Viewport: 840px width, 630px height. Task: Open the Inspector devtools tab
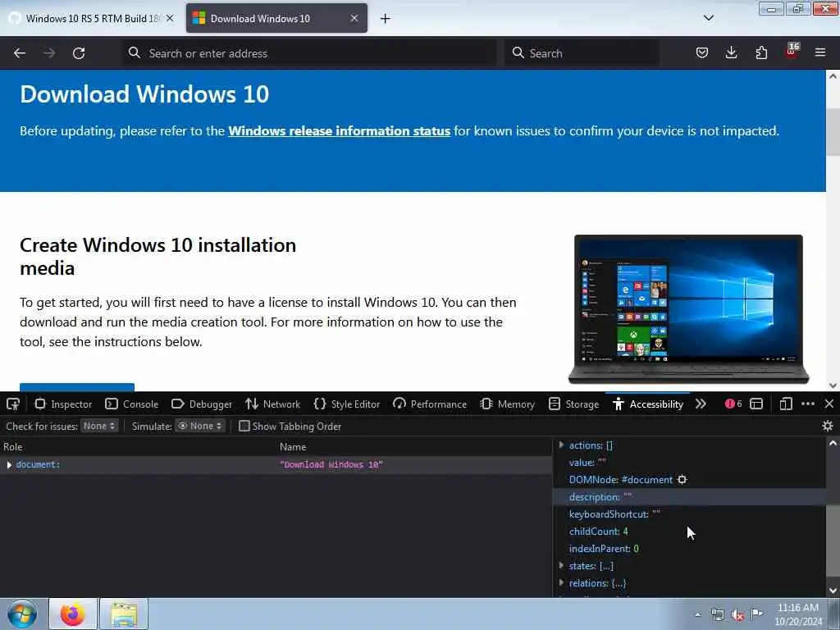[x=63, y=404]
